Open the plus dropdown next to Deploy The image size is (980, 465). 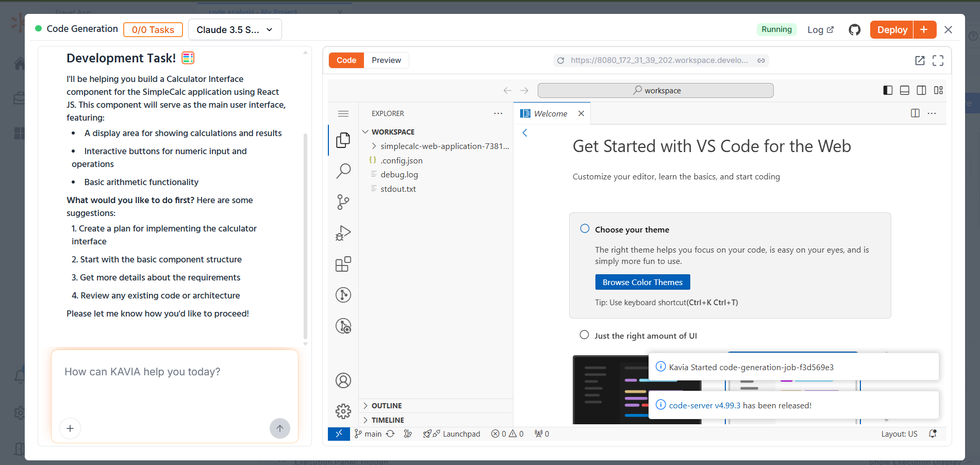[x=924, y=30]
